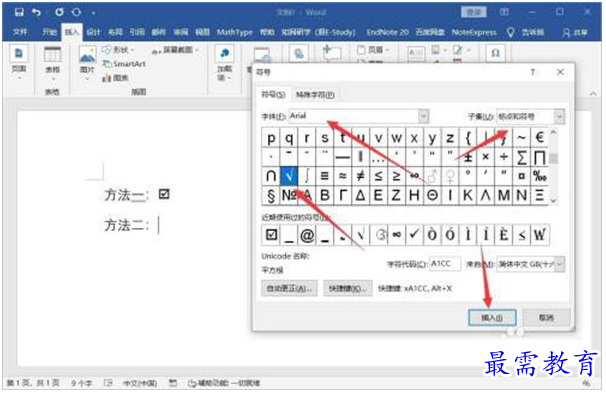This screenshot has width=606, height=395.
Task: Click the Header (页眉) dropdown in the ribbon
Action: coord(373,50)
